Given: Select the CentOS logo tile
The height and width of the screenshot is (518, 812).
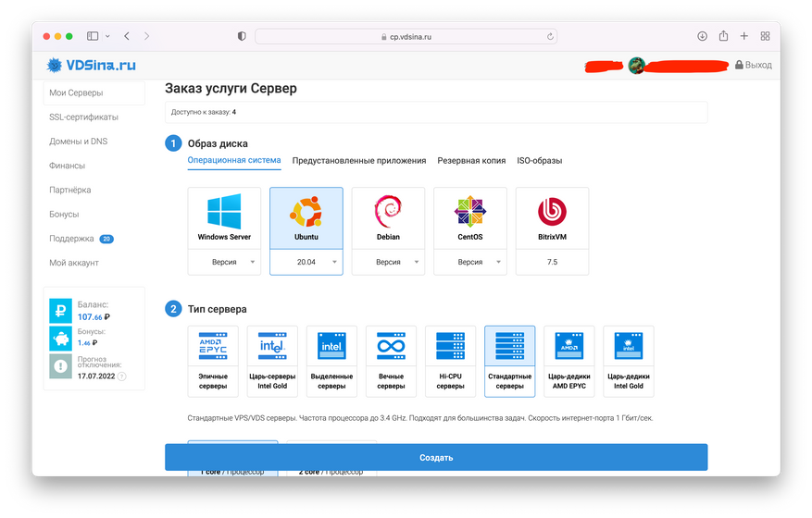Looking at the screenshot, I should tap(470, 211).
